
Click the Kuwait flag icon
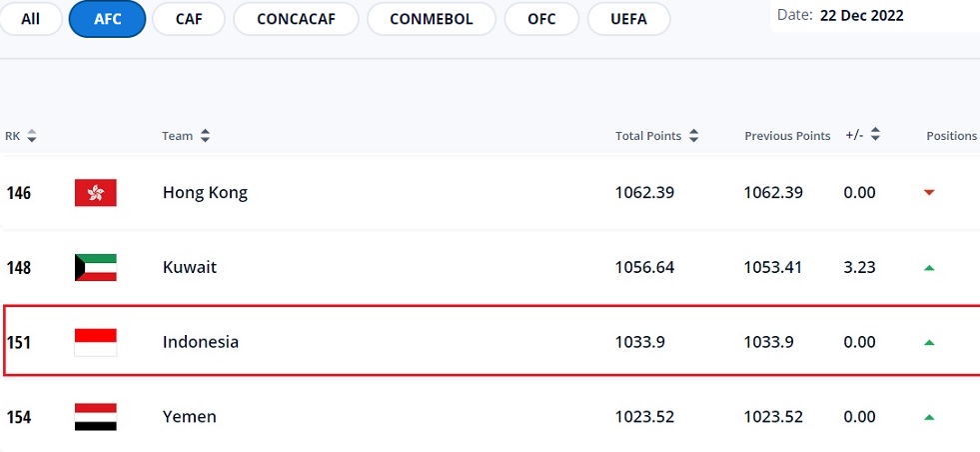pos(96,268)
